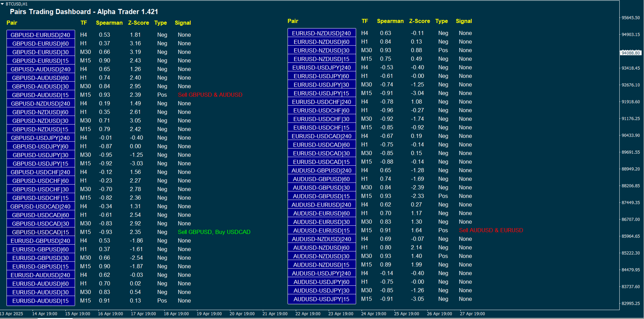Image resolution: width=644 pixels, height=319 pixels.
Task: Select the GBPUSD-USDCHF|240 pair button
Action: tap(41, 172)
